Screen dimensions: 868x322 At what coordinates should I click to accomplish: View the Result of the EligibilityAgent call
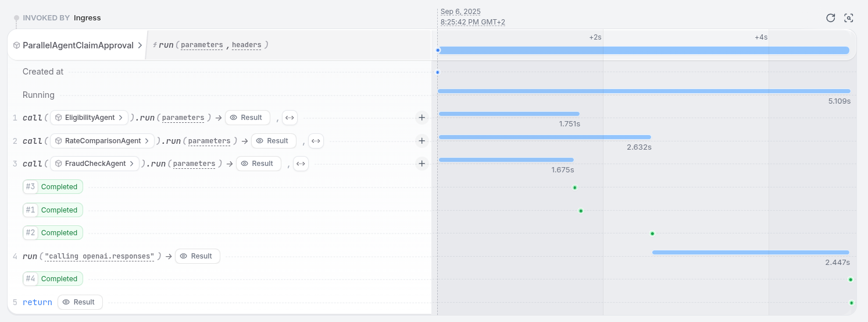coord(248,118)
